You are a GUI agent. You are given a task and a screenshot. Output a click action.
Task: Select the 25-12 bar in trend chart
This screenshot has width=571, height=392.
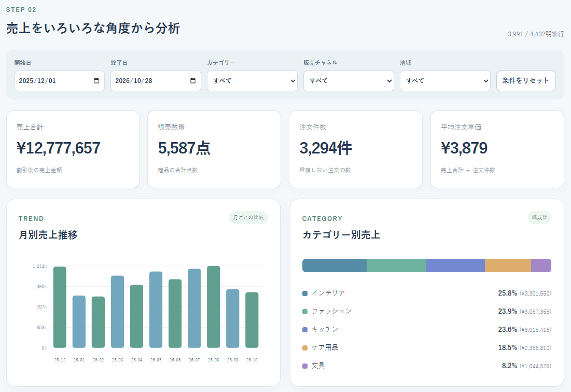(x=60, y=307)
